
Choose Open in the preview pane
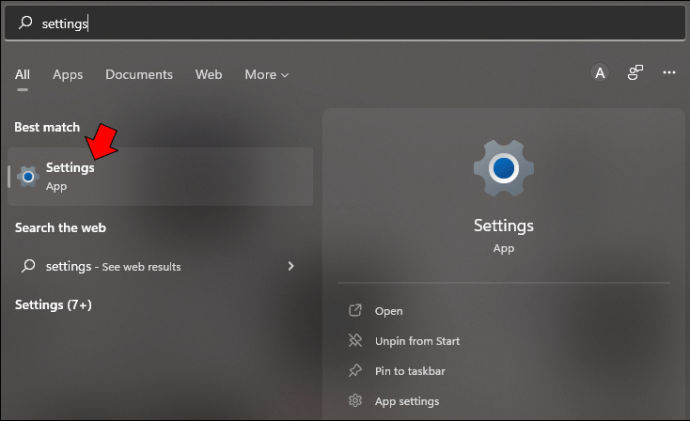point(389,311)
